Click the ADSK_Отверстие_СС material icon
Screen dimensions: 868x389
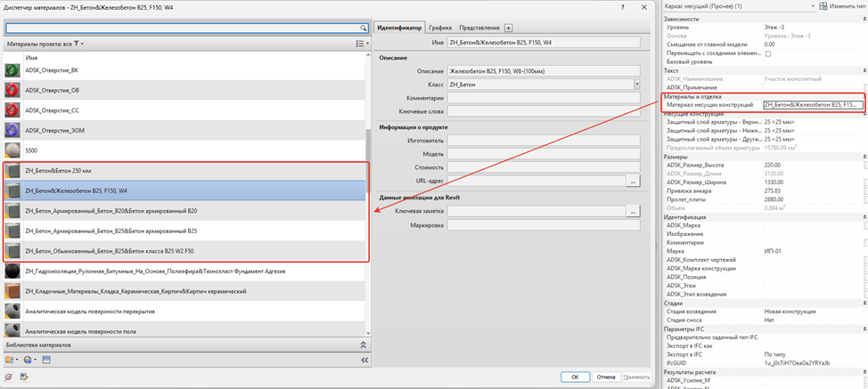pyautogui.click(x=12, y=110)
